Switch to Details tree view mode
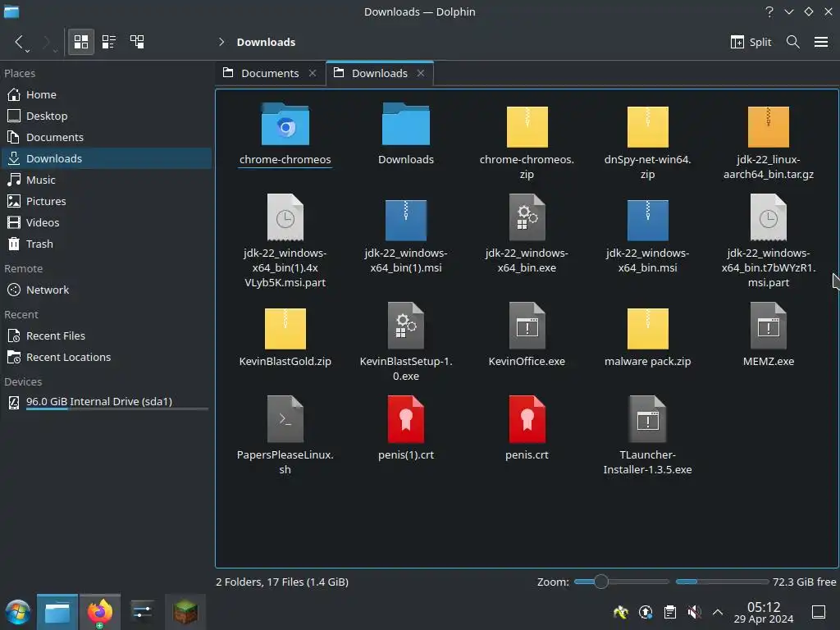This screenshot has height=630, width=840. click(x=137, y=42)
